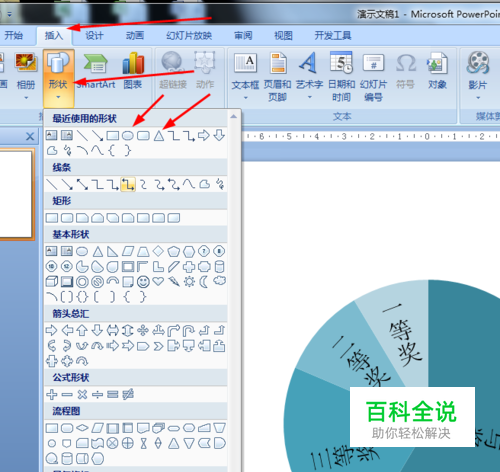
Task: Select the rounded rectangle in 矩形
Action: pyautogui.click(x=67, y=218)
